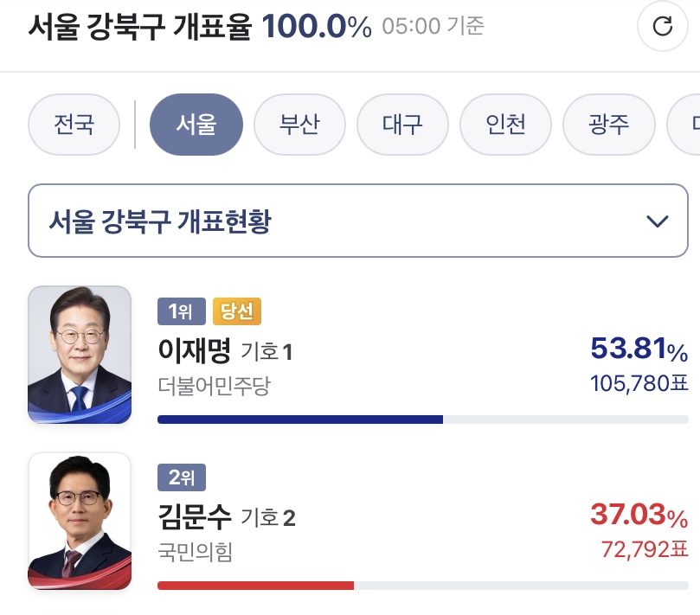Open the 서울 강북구 개표현황 dropdown

pos(350,221)
